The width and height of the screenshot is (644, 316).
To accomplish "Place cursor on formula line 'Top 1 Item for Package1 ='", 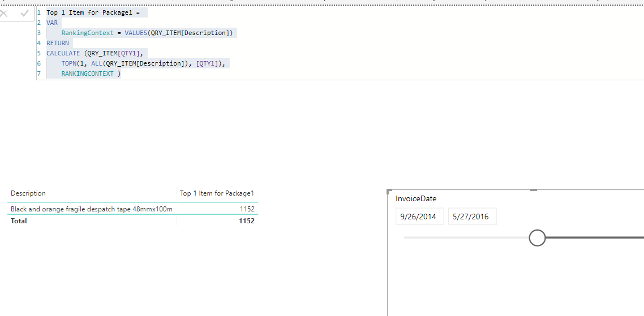I will (93, 13).
